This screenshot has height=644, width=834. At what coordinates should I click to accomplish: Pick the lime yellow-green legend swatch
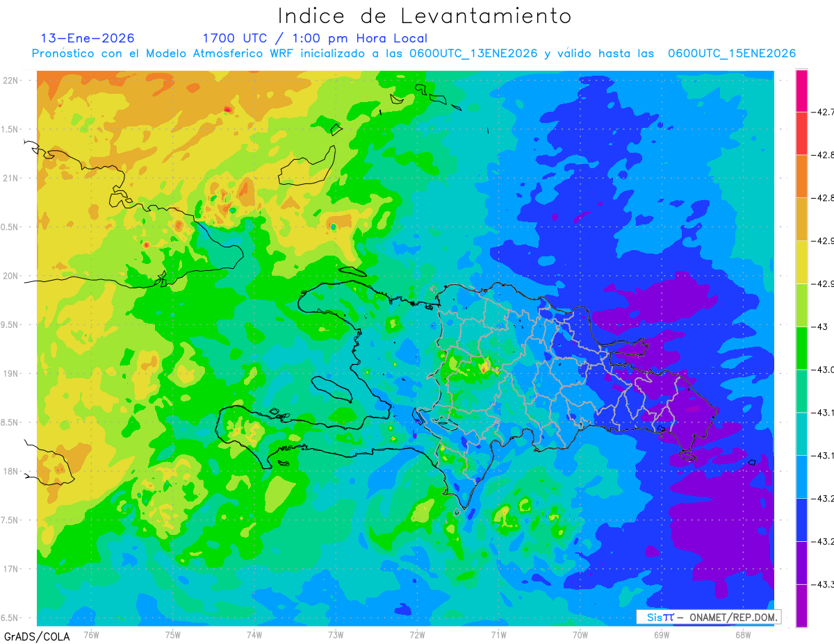click(801, 305)
